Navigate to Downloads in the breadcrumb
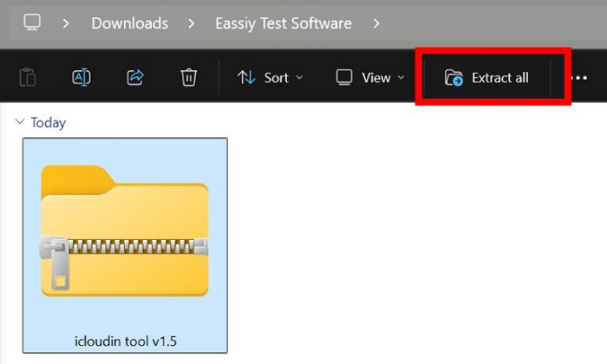 (129, 23)
